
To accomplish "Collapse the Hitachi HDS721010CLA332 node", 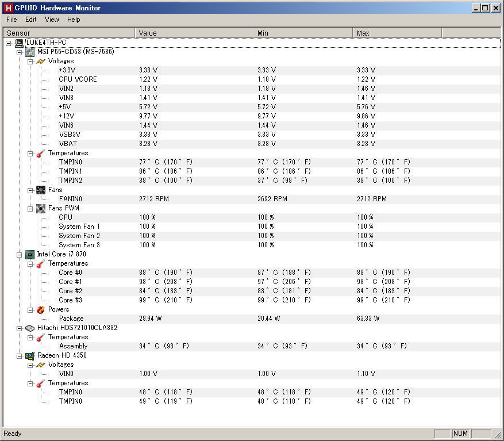I will (20, 328).
